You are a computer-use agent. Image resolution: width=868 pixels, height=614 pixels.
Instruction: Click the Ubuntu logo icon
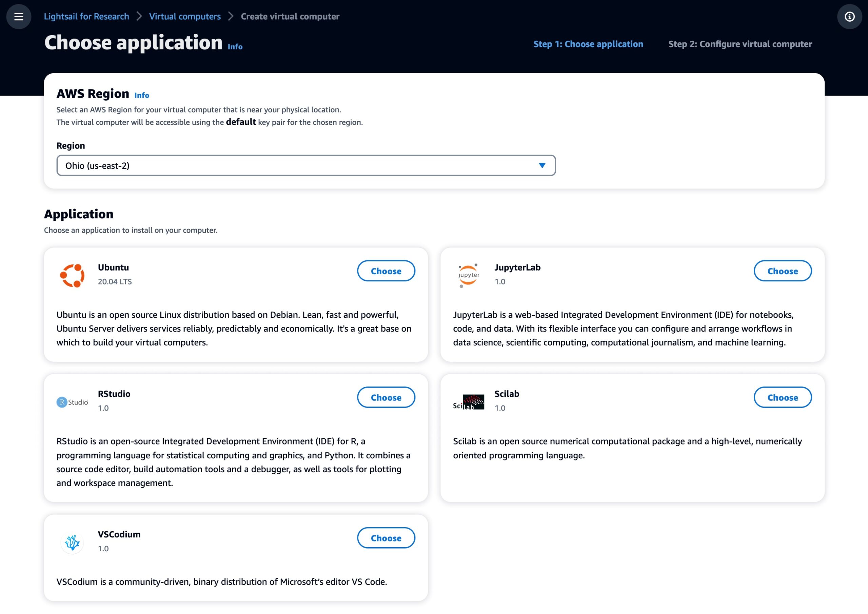tap(72, 276)
